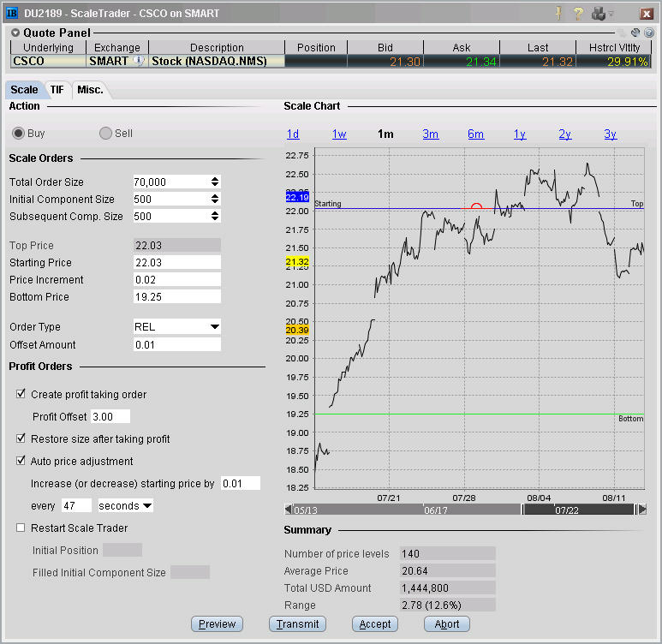662x644 pixels.
Task: Click the Stock (NASDAQ.NMS) description cell
Action: pos(217,61)
